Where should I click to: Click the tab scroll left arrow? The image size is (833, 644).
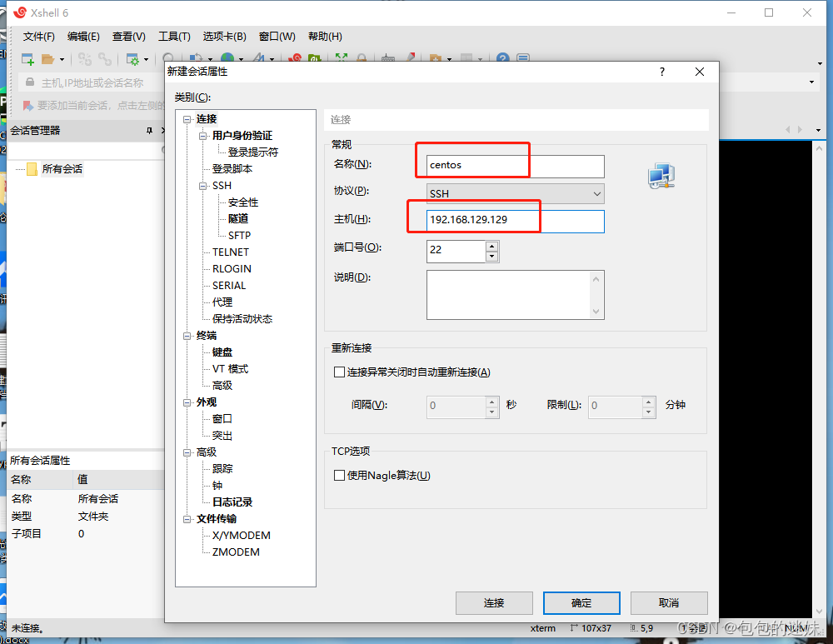coord(787,130)
